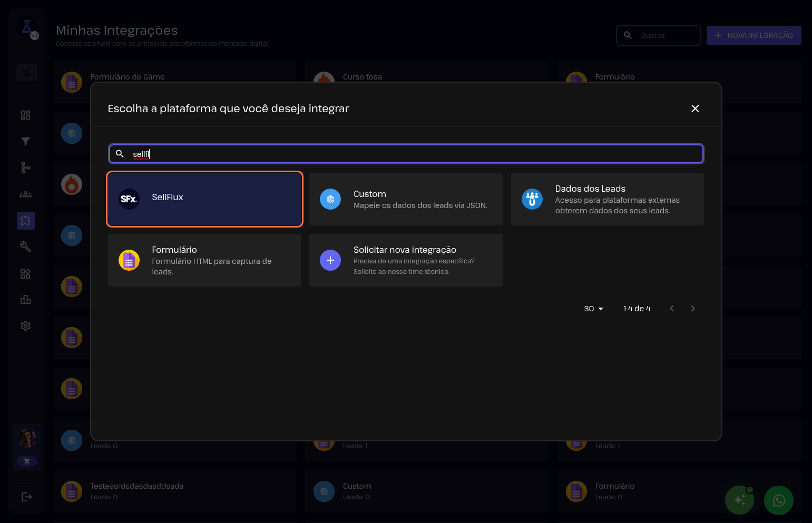812x523 pixels.
Task: Click the platform search field containing 'sellfl'
Action: coord(406,154)
